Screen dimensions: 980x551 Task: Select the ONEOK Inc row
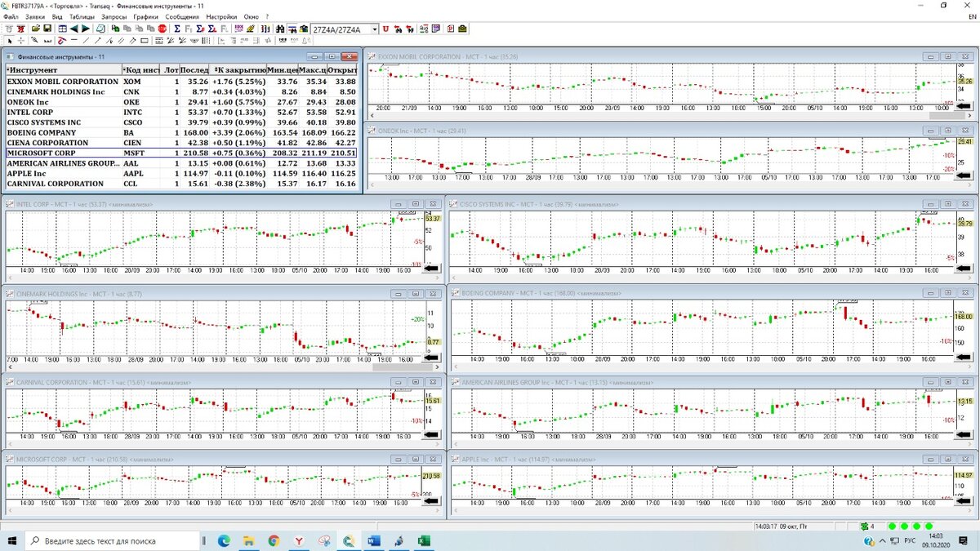181,102
